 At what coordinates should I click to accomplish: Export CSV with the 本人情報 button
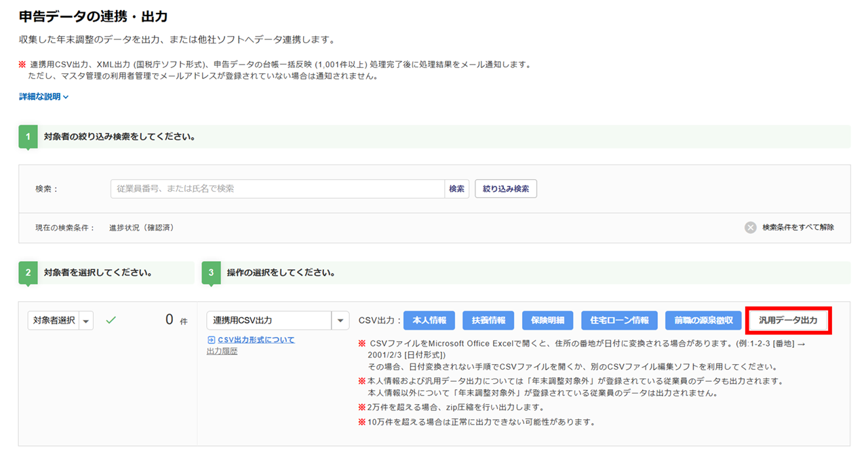[429, 320]
